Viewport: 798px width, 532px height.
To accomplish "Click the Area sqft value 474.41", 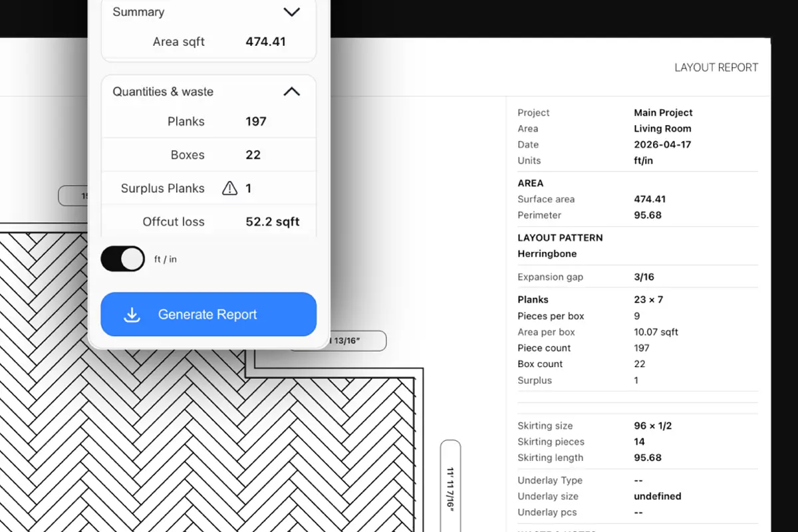I will [x=265, y=41].
